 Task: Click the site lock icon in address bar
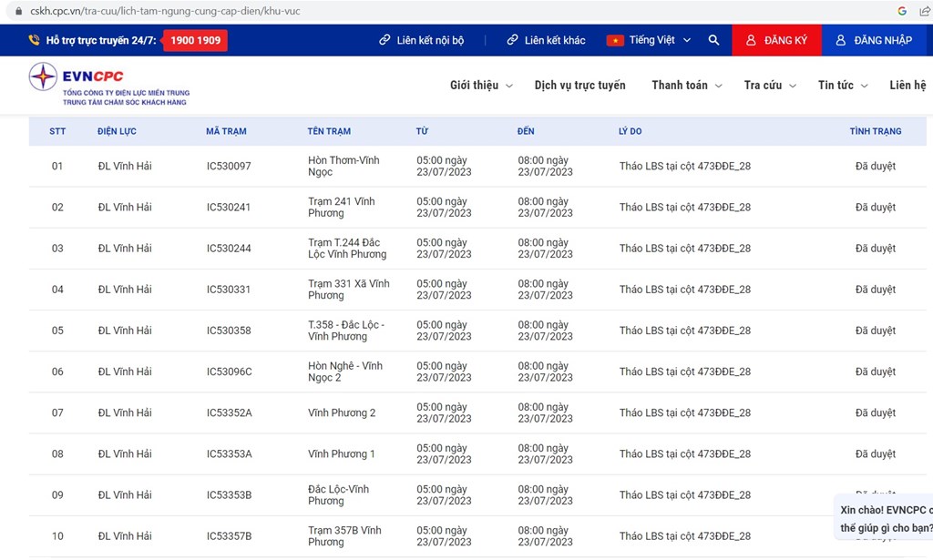coord(18,11)
